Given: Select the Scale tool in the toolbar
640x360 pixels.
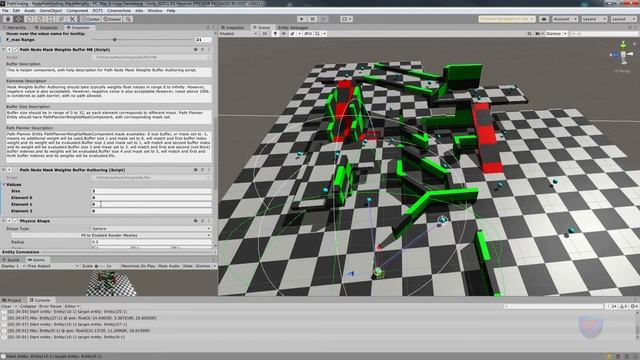Looking at the screenshot, I should click(40, 19).
